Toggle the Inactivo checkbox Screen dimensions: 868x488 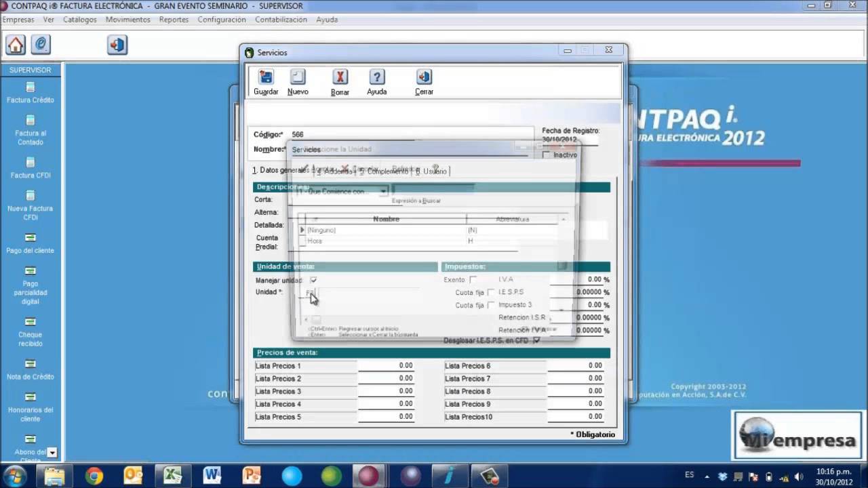pos(547,155)
